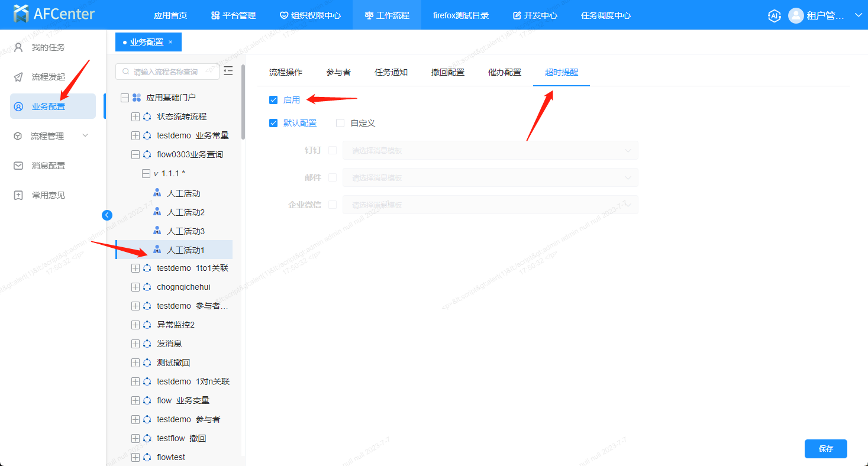The width and height of the screenshot is (868, 466).
Task: Select 人工活动2 in the tree
Action: click(186, 212)
